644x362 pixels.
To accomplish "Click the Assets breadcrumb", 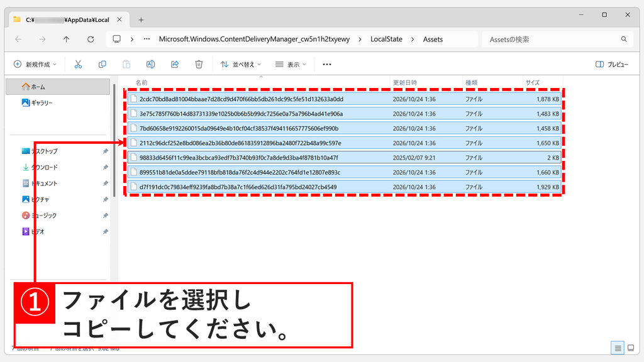I will pos(433,39).
